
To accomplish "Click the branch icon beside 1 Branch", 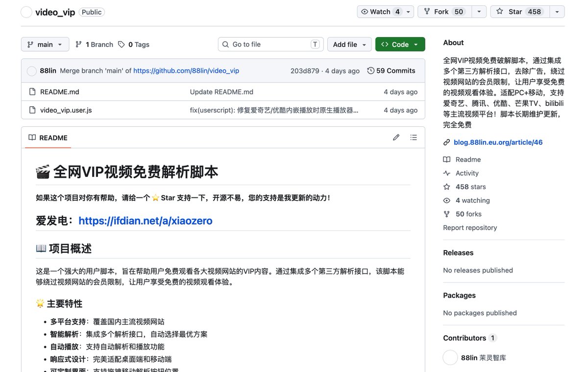I will (x=78, y=45).
